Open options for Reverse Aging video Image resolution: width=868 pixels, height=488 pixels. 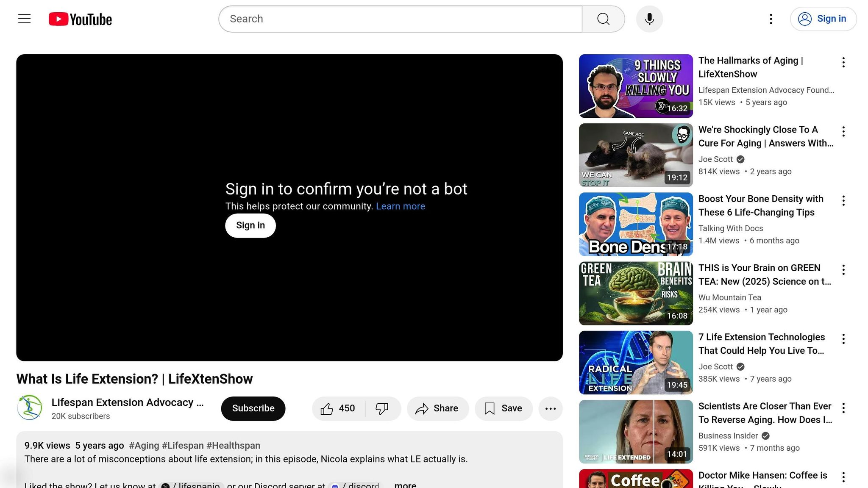[843, 408]
